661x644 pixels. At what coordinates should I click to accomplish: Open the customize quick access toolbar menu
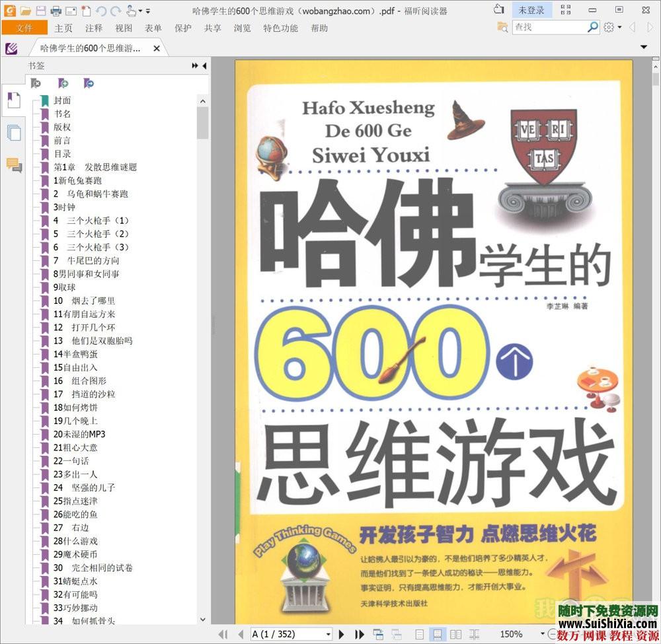point(148,11)
